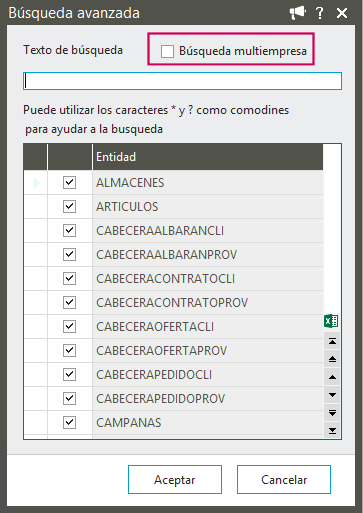
Task: Sort by the Entidad column header
Action: 208,157
